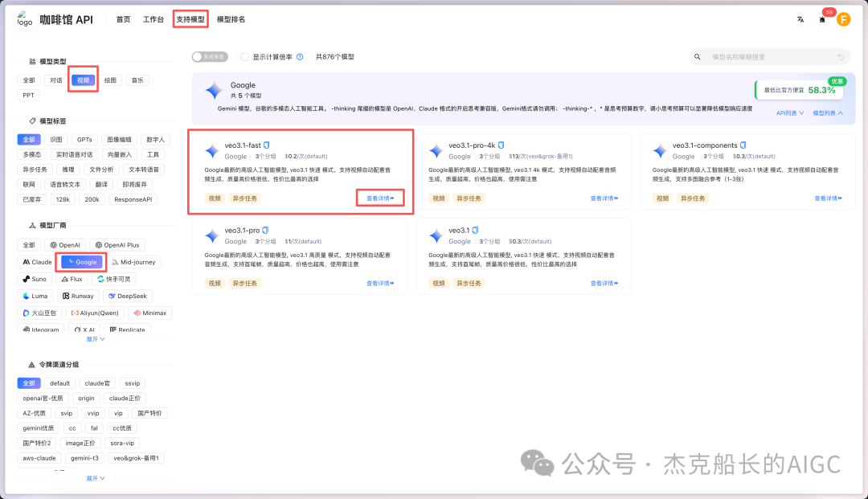868x499 pixels.
Task: Enable the 显示计算倍率 option
Action: tap(244, 57)
